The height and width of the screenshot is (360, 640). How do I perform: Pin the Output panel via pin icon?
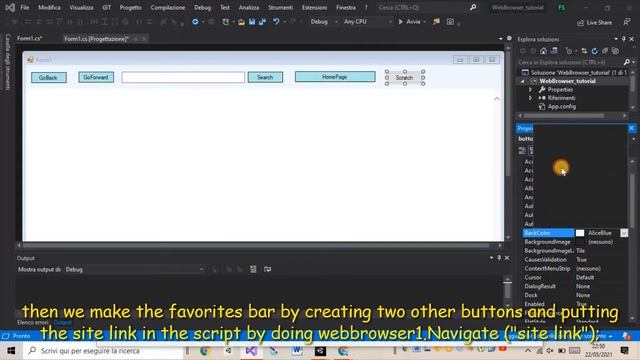(x=499, y=258)
